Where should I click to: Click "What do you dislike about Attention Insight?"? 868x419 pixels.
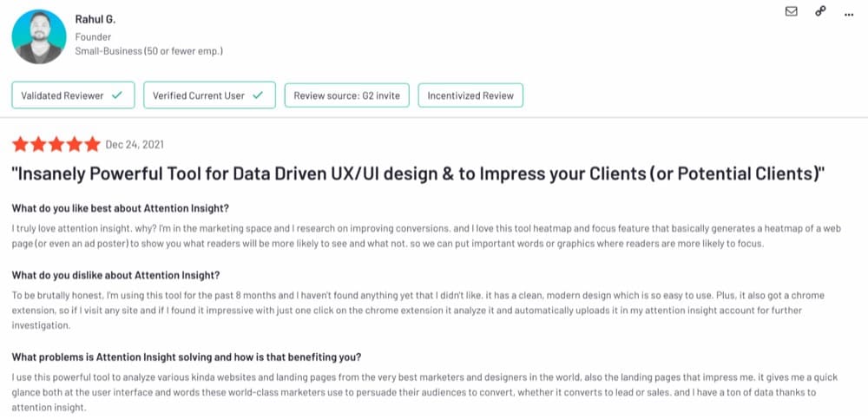115,275
